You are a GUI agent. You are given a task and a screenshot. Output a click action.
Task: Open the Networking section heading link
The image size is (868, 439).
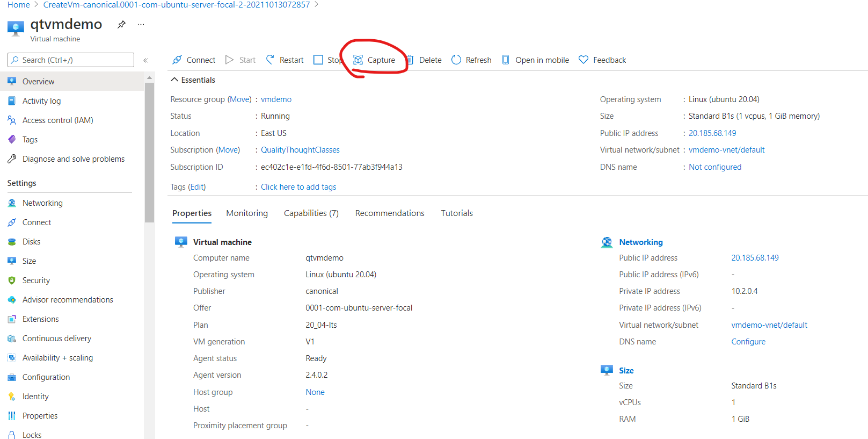pyautogui.click(x=641, y=242)
